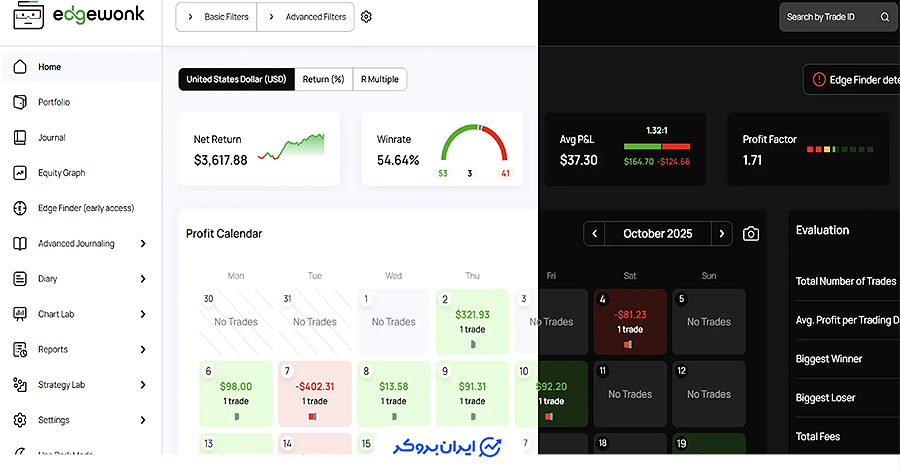
Task: Open October 4 day with -$81.23
Action: pos(630,322)
